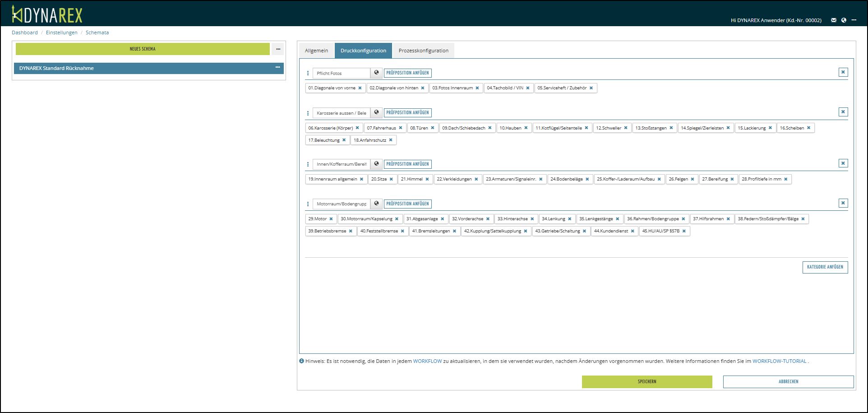
Task: Remove the 04.Tachobild / VIN tag
Action: (x=528, y=88)
